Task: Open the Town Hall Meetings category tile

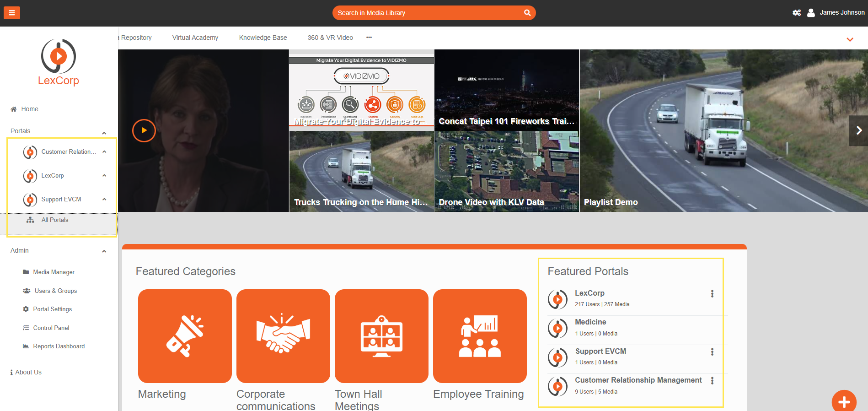Action: click(x=381, y=336)
